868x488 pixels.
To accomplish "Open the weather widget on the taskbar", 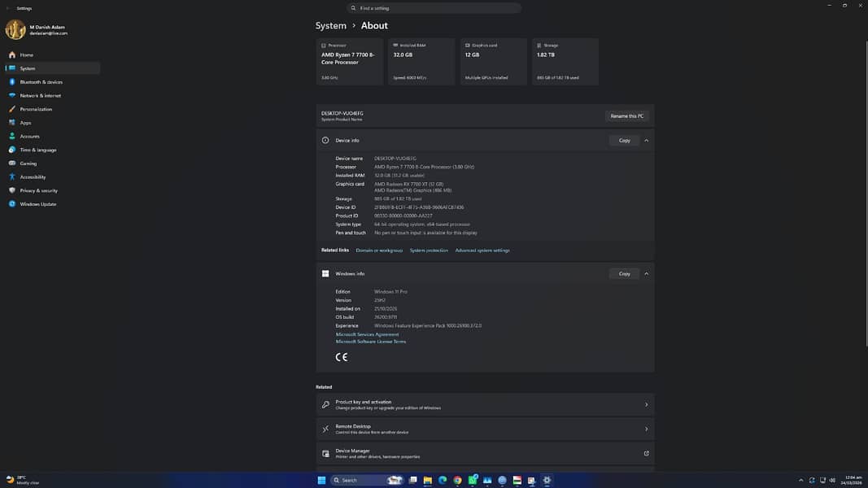I will pyautogui.click(x=24, y=480).
